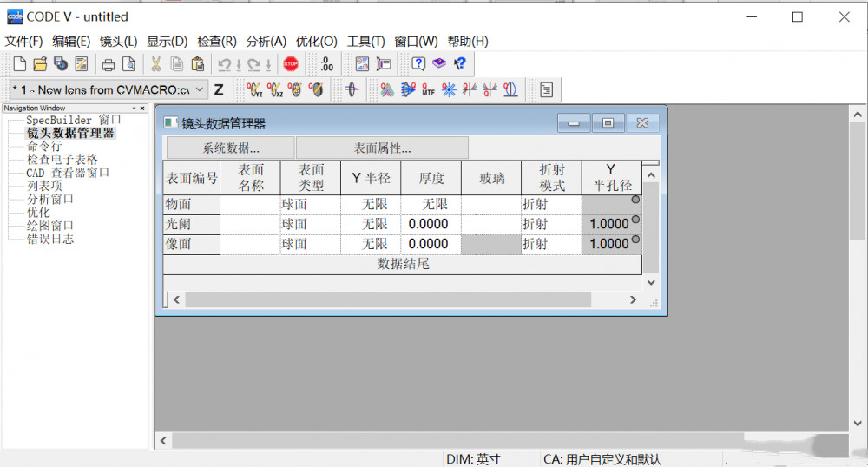Open the 帮助(H) menu
The height and width of the screenshot is (467, 868).
469,42
